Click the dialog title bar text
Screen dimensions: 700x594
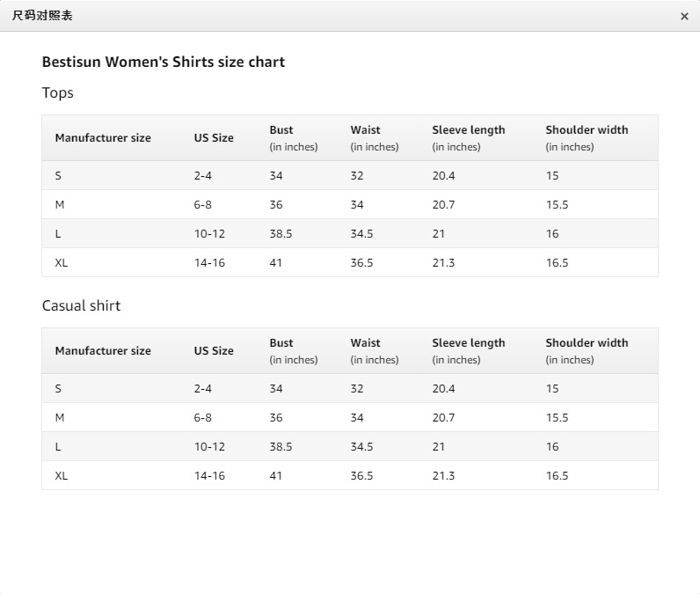pyautogui.click(x=42, y=16)
